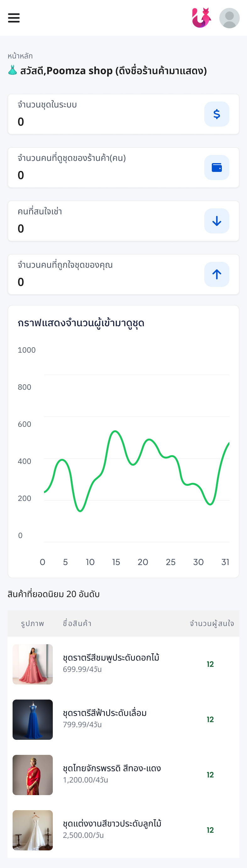Viewport: 247px width, 868px height.
Task: Click the dollar sign icon
Action: (217, 114)
